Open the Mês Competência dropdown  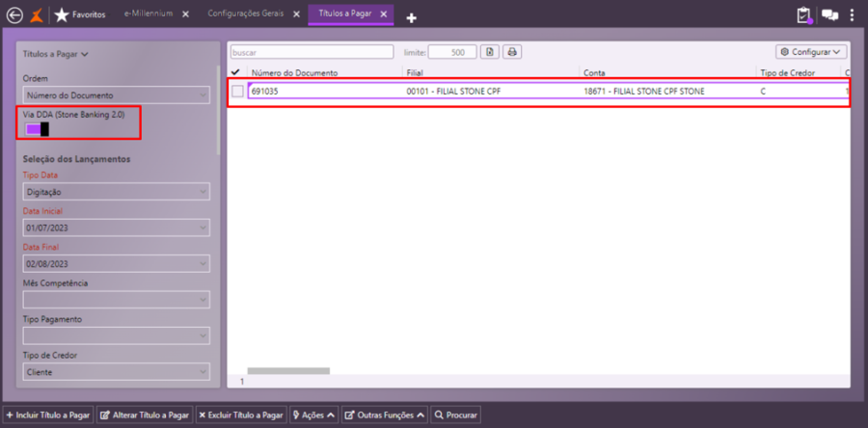(117, 300)
